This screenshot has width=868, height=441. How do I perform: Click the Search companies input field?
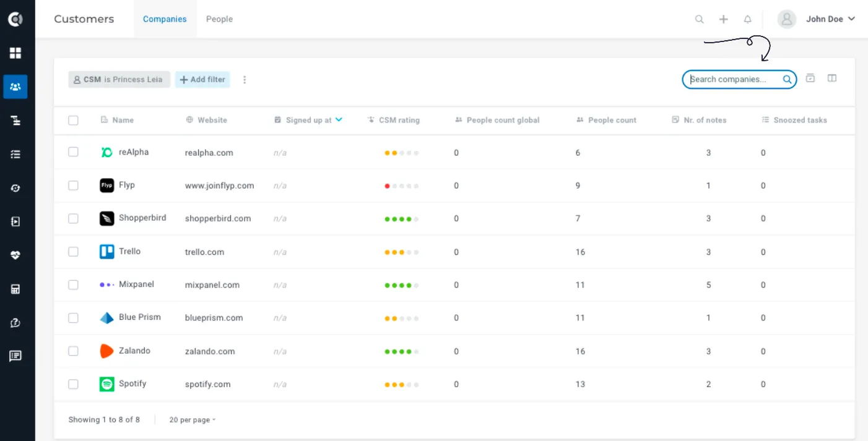[739, 79]
